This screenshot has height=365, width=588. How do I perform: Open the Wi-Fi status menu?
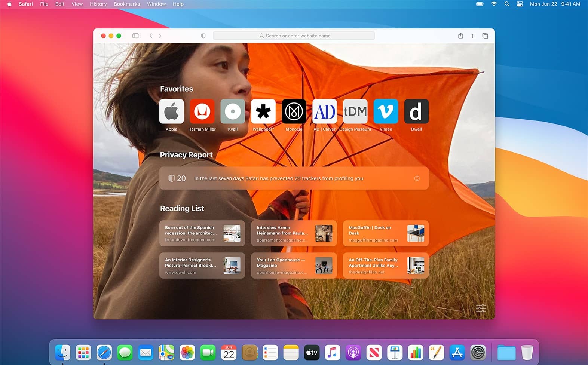coord(494,4)
